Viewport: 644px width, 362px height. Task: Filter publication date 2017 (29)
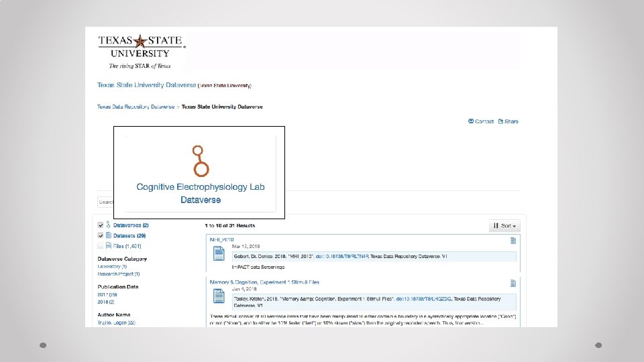(107, 295)
